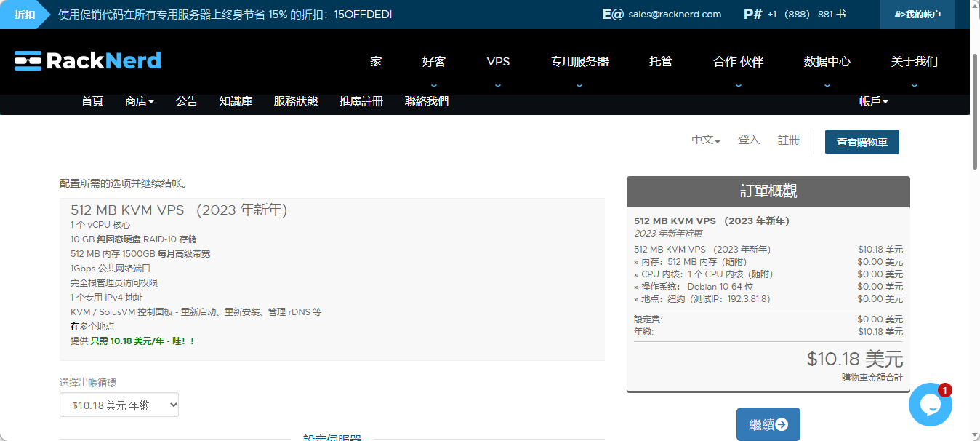The image size is (980, 441).
Task: Click the 查看購物車 button
Action: point(861,142)
